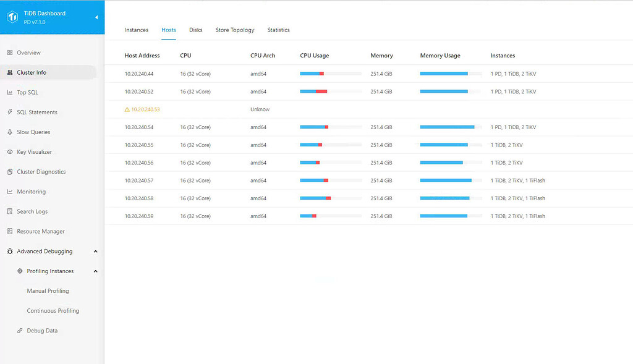This screenshot has width=633, height=364.
Task: Go to Continuous Profiling
Action: click(x=53, y=311)
